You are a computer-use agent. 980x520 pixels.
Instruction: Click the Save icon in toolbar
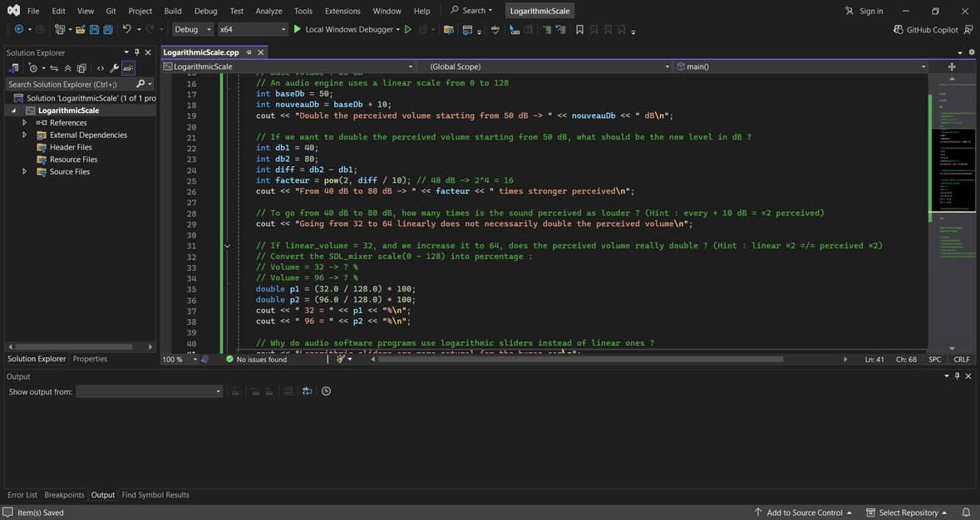pyautogui.click(x=94, y=29)
